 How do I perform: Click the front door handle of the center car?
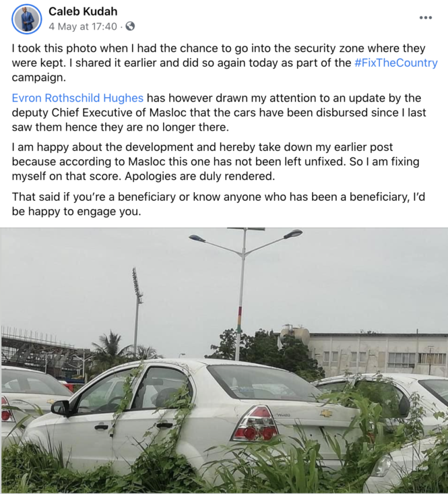click(101, 427)
